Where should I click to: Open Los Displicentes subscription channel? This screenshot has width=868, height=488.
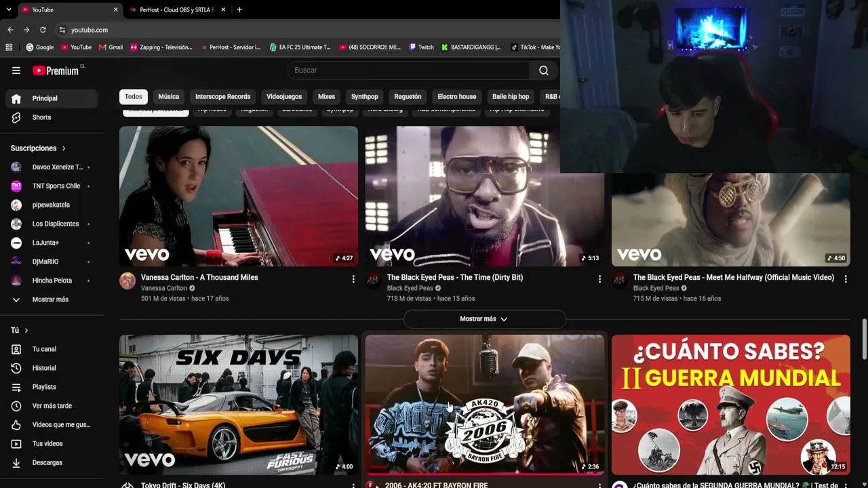[x=52, y=224]
